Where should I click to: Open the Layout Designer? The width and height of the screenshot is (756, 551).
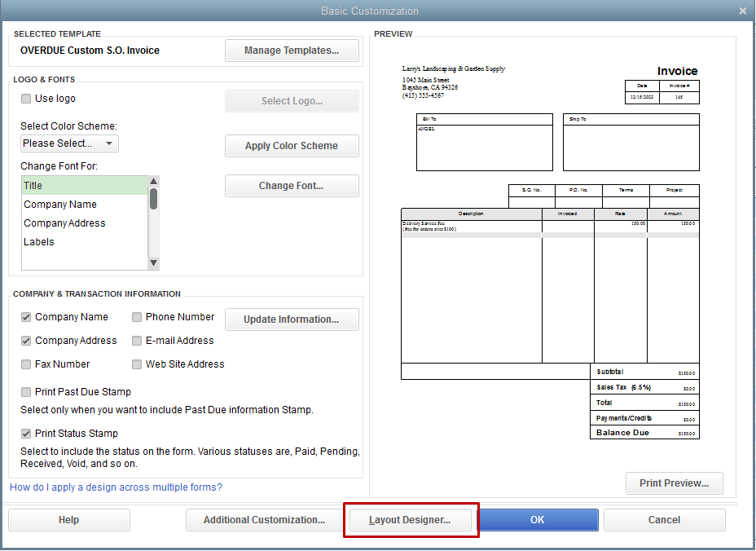411,520
